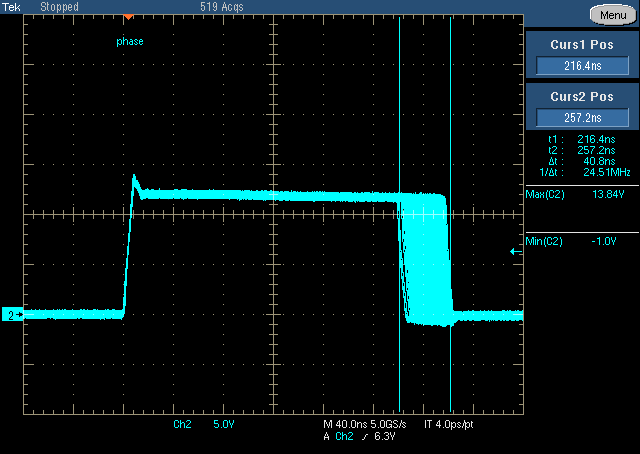This screenshot has height=454, width=640.
Task: Select the Curs2 Pos value field
Action: point(582,116)
